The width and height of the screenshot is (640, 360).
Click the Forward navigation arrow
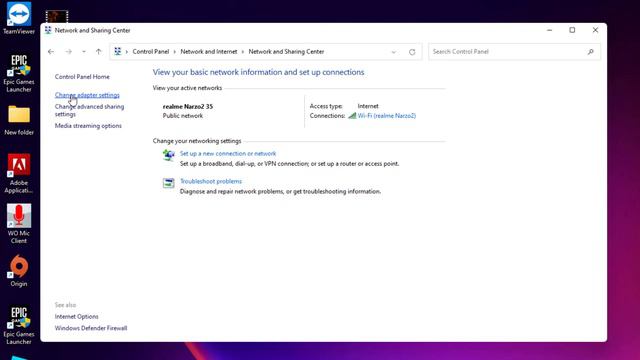[69, 52]
